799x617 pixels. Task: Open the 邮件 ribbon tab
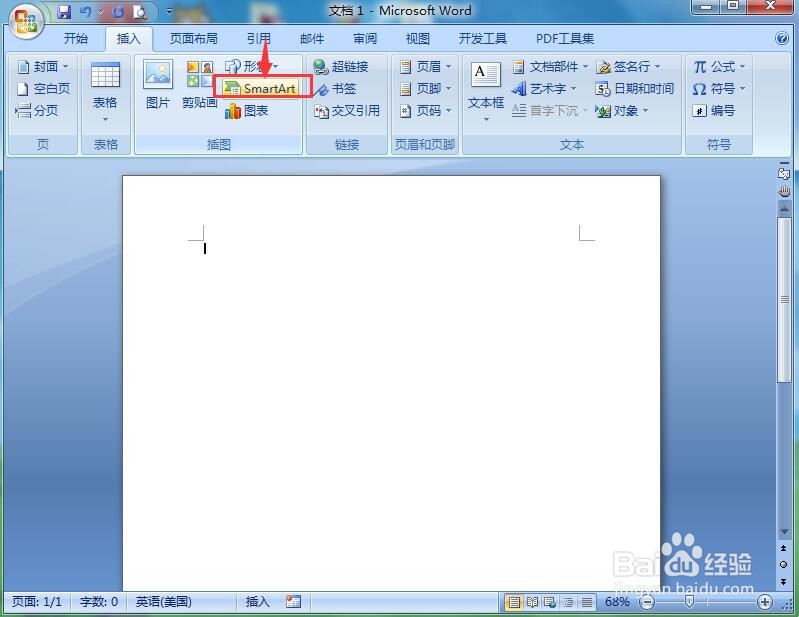pos(312,39)
